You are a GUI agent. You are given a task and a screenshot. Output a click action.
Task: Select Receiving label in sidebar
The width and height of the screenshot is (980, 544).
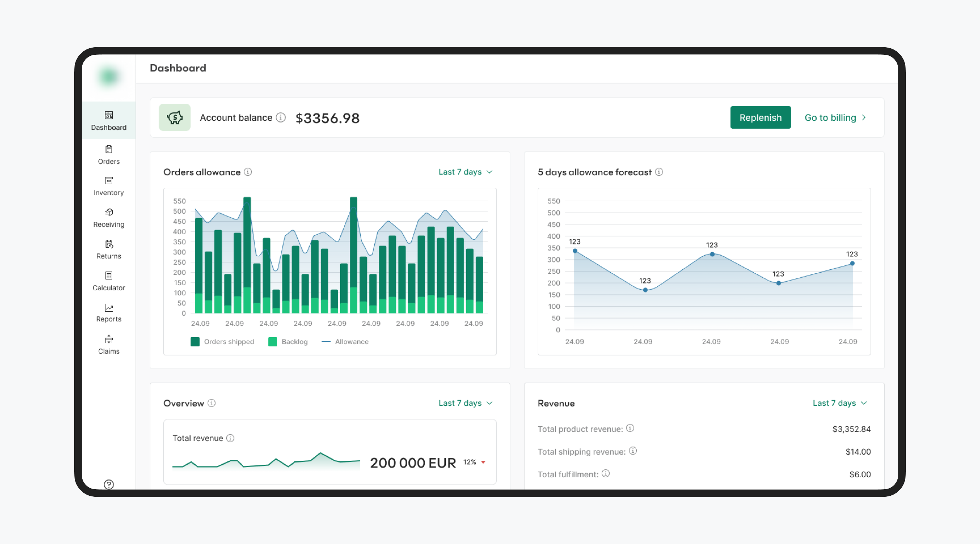109,224
